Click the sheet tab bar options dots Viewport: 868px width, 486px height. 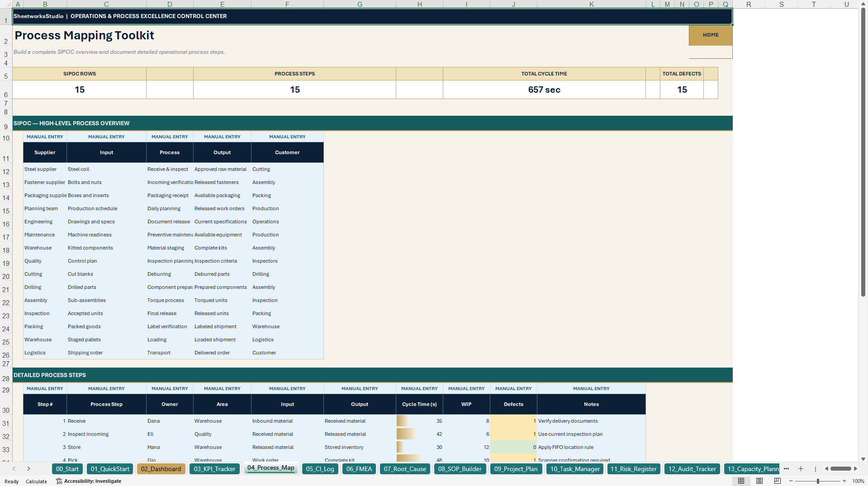(816, 469)
